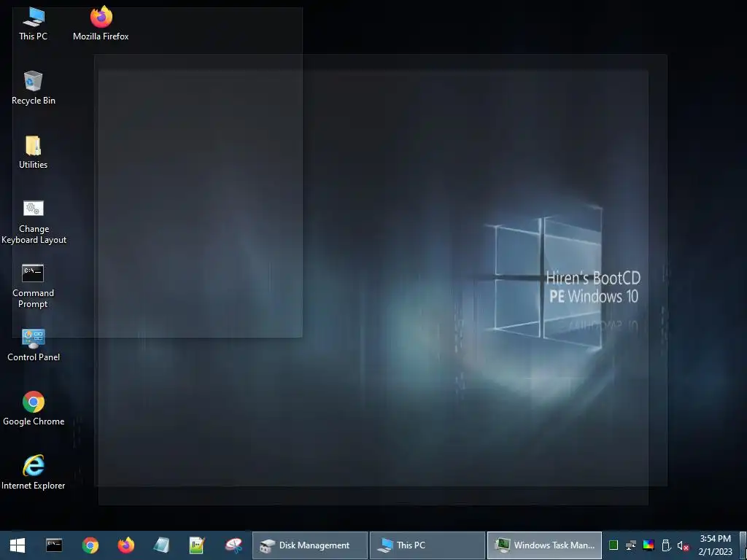Open the Windows Start menu
The height and width of the screenshot is (560, 747).
point(18,545)
